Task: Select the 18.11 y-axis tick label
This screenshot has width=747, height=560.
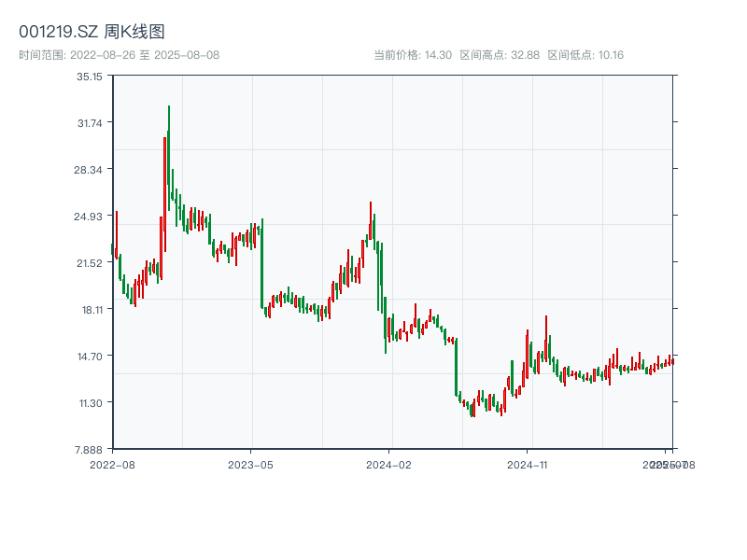Action: tap(90, 310)
